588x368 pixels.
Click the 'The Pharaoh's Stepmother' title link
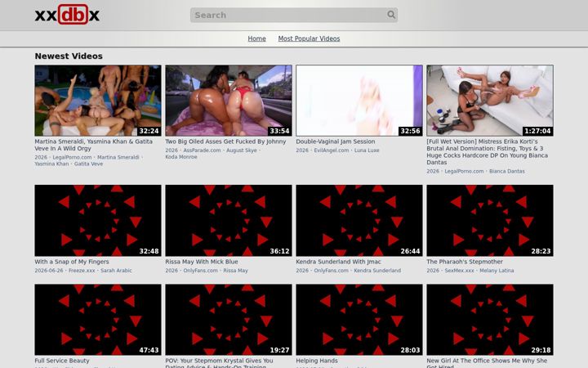tap(465, 262)
